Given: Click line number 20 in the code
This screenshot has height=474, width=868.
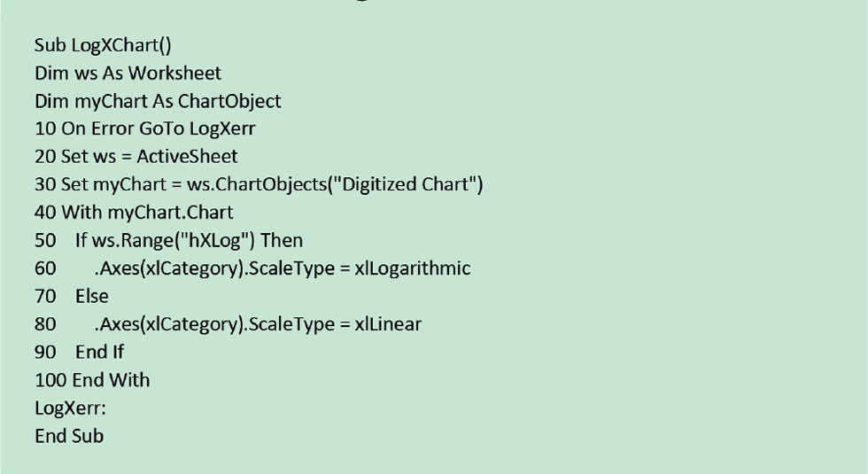Looking at the screenshot, I should (x=44, y=157).
